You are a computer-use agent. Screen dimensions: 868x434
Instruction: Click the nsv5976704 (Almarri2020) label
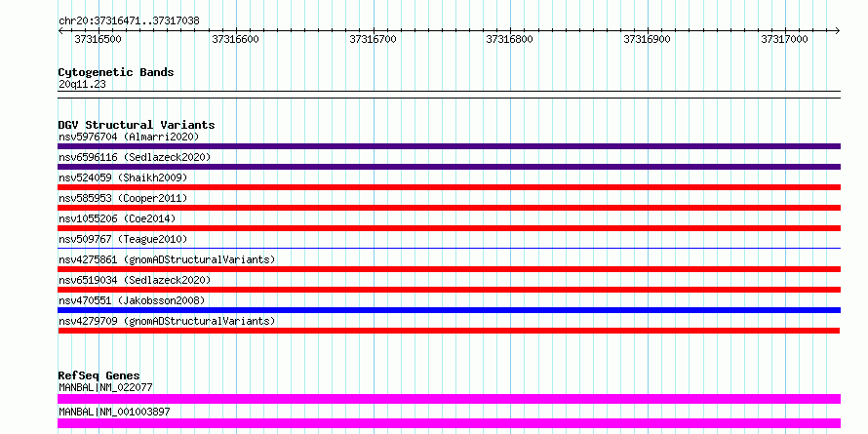point(129,137)
